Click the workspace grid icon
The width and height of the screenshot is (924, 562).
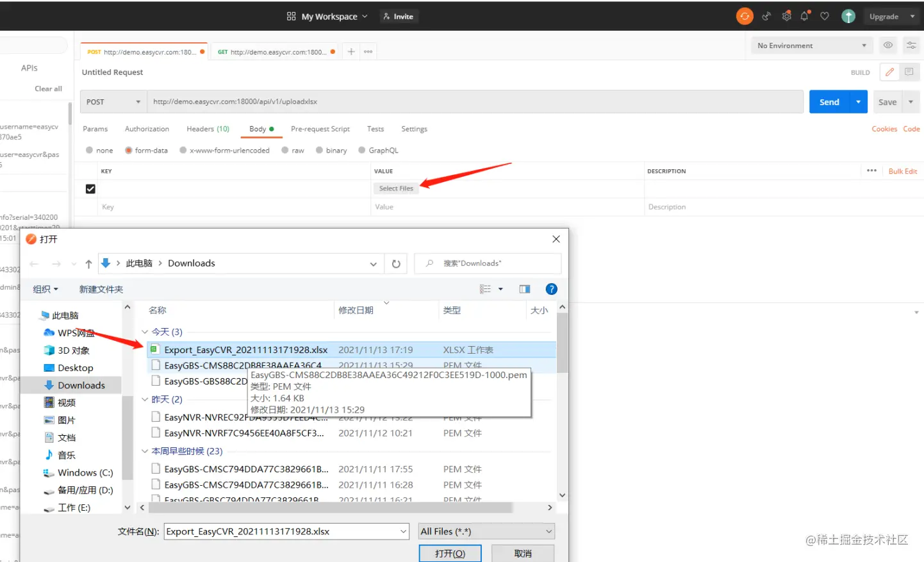[291, 17]
